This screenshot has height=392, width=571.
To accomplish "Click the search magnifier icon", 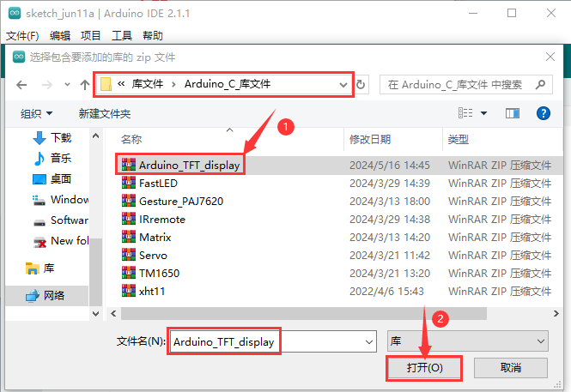I will click(x=540, y=84).
